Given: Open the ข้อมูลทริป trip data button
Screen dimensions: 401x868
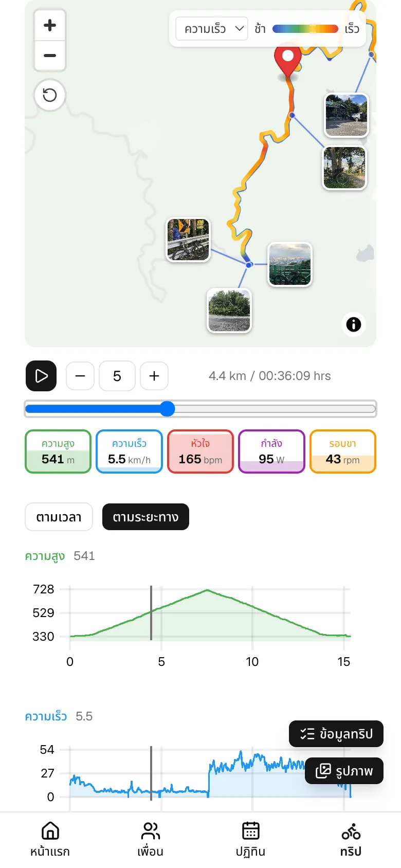Looking at the screenshot, I should click(336, 734).
